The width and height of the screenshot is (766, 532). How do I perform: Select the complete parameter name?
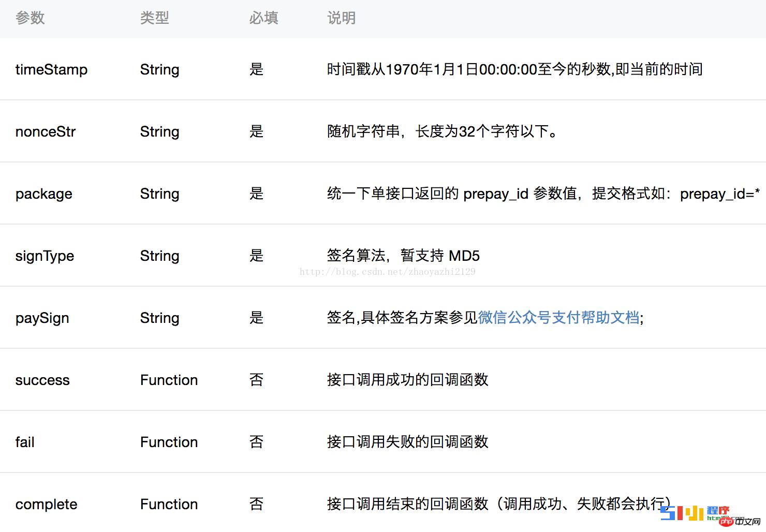coord(46,504)
